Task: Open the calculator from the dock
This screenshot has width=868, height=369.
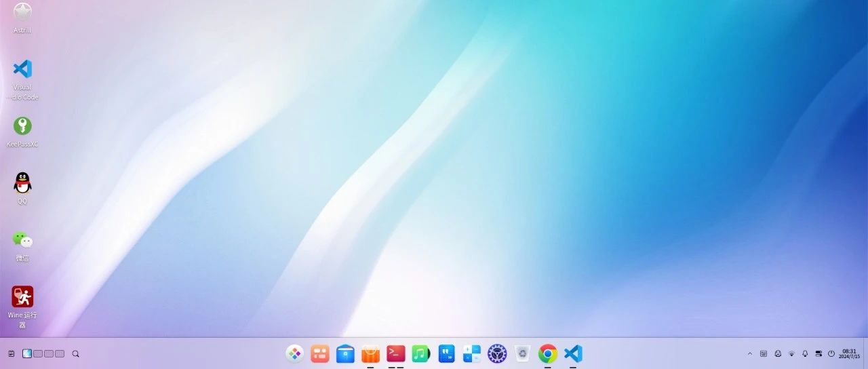Action: [472, 353]
